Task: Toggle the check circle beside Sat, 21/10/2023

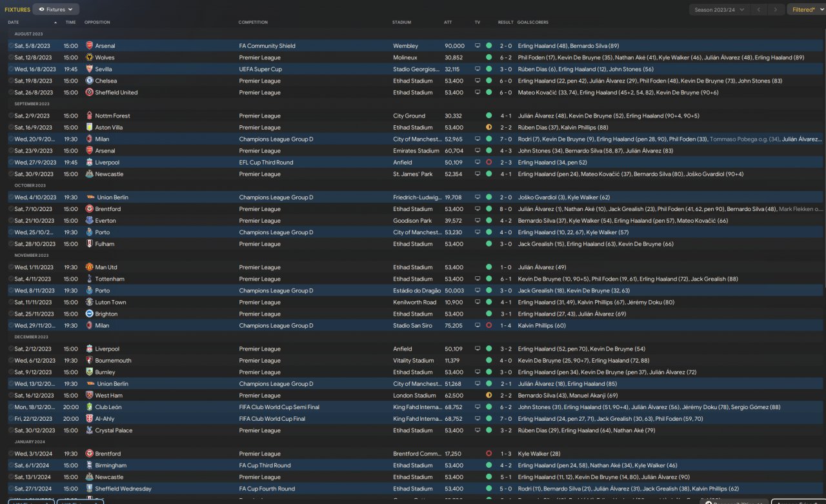Action: (x=11, y=221)
